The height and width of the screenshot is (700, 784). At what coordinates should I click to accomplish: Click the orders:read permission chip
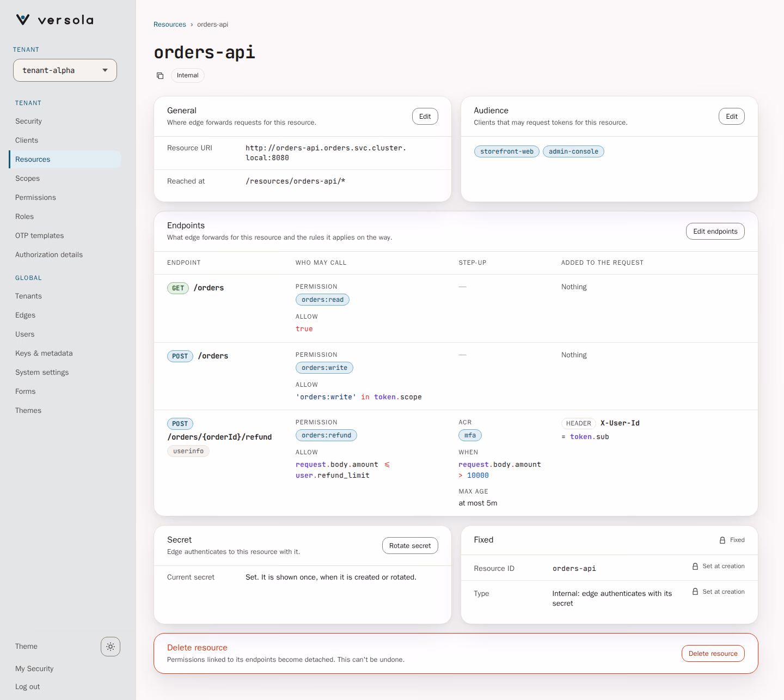tap(323, 300)
